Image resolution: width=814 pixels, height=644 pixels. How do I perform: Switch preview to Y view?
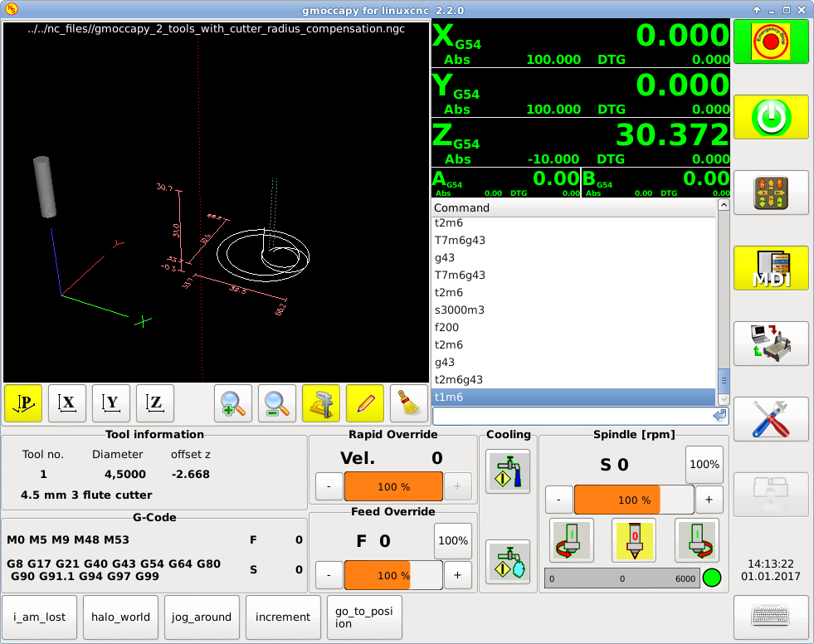pyautogui.click(x=111, y=403)
